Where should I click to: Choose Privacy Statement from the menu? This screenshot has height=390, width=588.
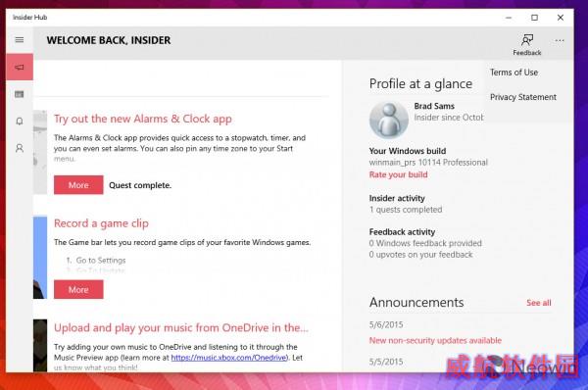click(x=523, y=97)
